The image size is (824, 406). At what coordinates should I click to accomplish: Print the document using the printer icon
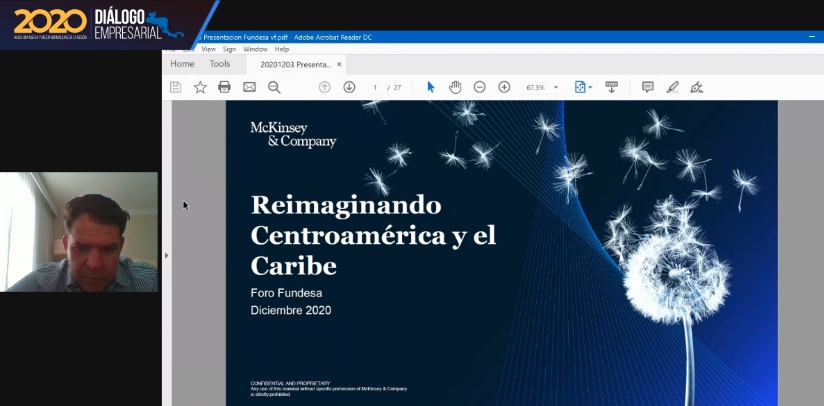tap(224, 87)
